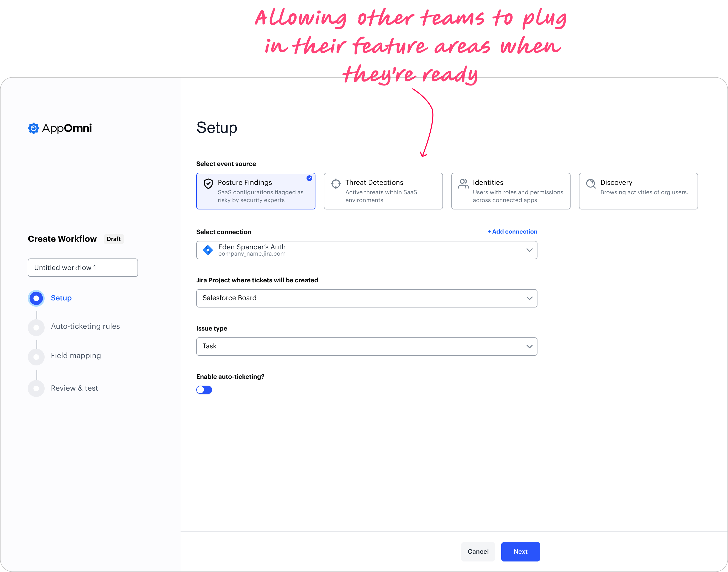Screen dimensions: 728x572
Task: Click the AppOmni gear logo icon
Action: pos(34,128)
